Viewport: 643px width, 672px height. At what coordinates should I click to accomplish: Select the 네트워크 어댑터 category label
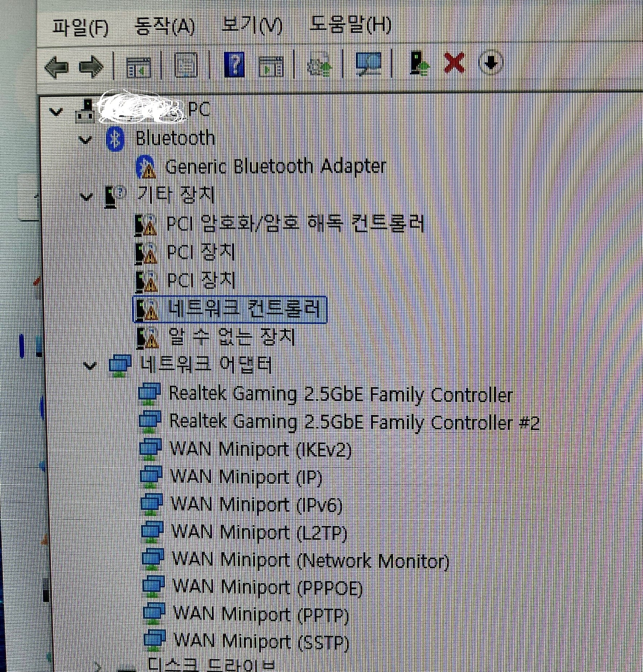tap(206, 364)
